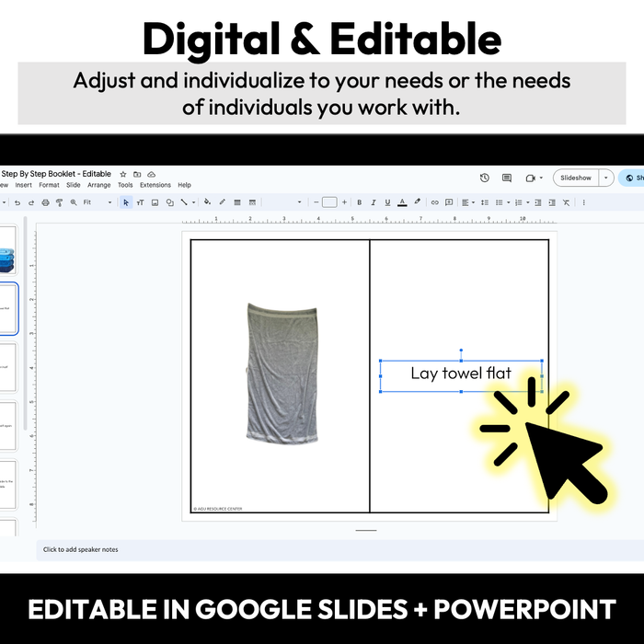Click the Insert image icon
Viewport: 644px width, 644px height.
pos(155,202)
